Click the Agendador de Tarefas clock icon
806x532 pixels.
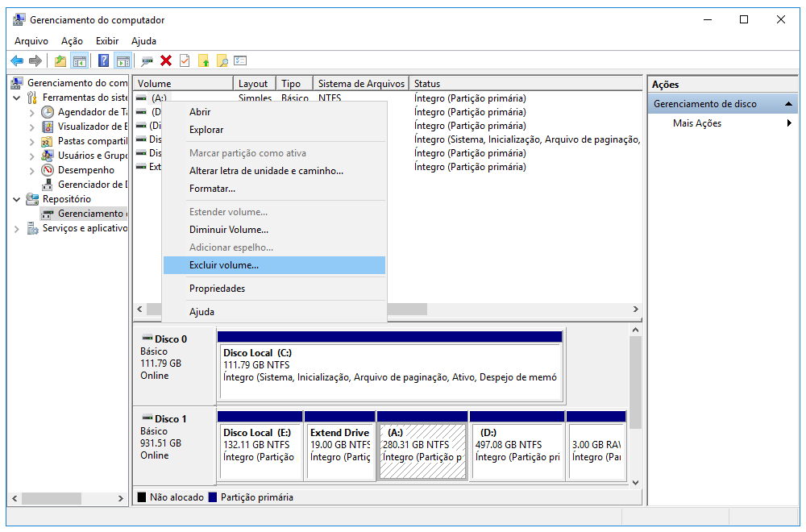click(48, 112)
